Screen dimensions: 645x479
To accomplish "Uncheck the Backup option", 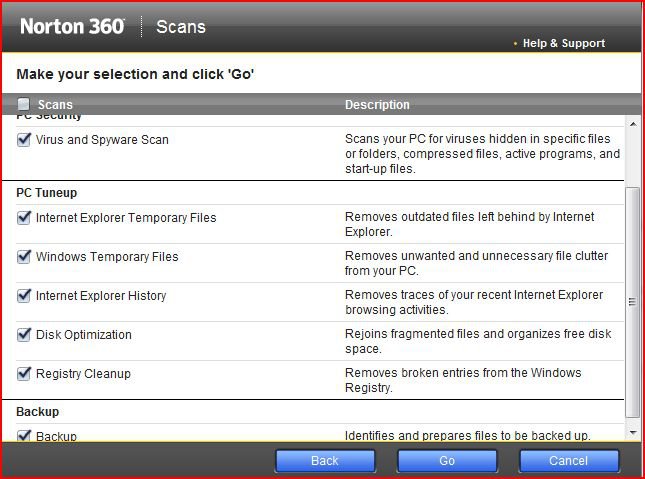I will 24,435.
